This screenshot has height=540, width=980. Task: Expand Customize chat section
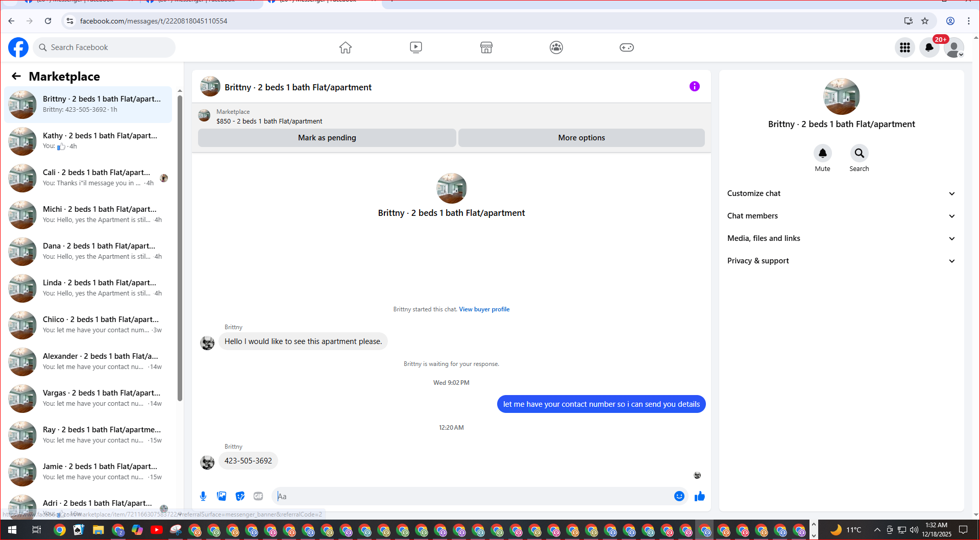[x=841, y=193]
